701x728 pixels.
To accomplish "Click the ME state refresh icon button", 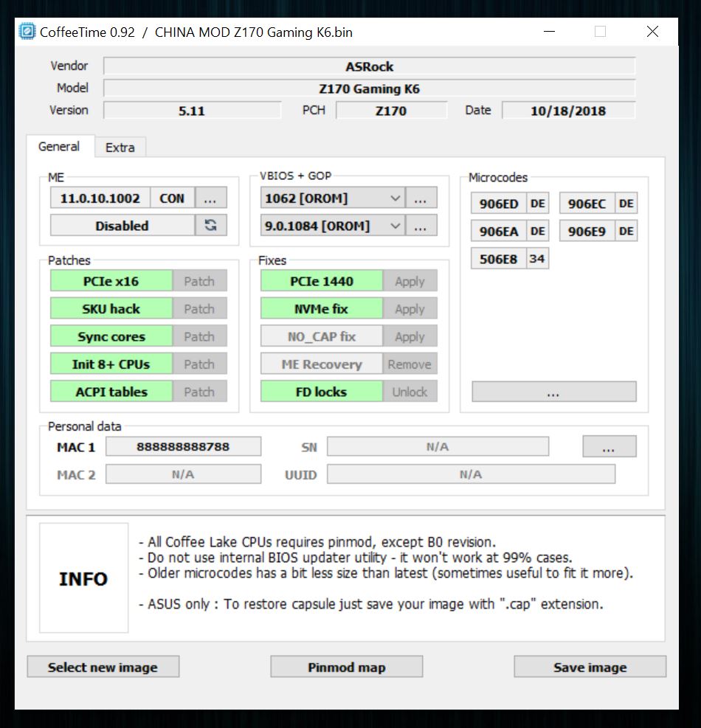I will [211, 225].
